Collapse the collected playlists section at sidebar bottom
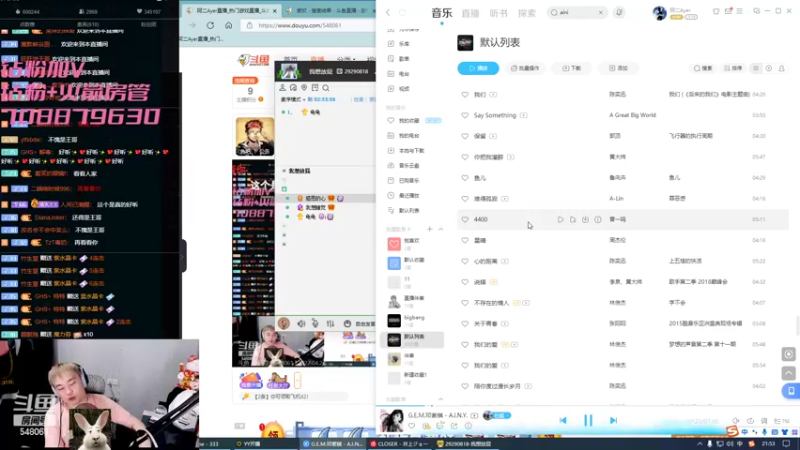This screenshot has width=800, height=450. click(x=441, y=399)
